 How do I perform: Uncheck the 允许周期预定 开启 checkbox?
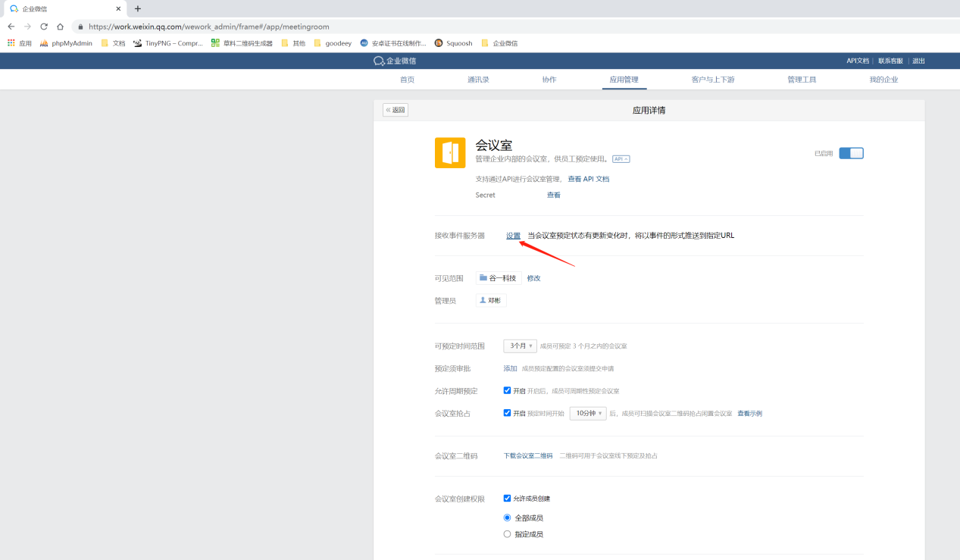tap(507, 390)
